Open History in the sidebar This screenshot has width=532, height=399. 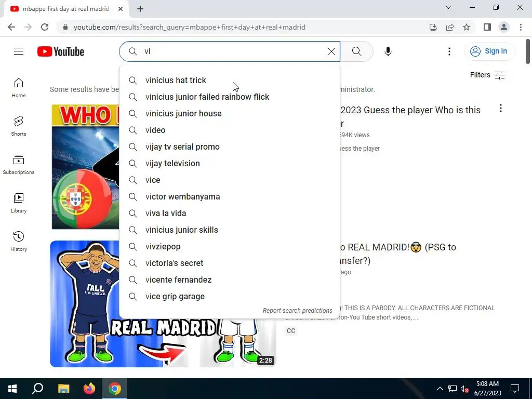19,241
